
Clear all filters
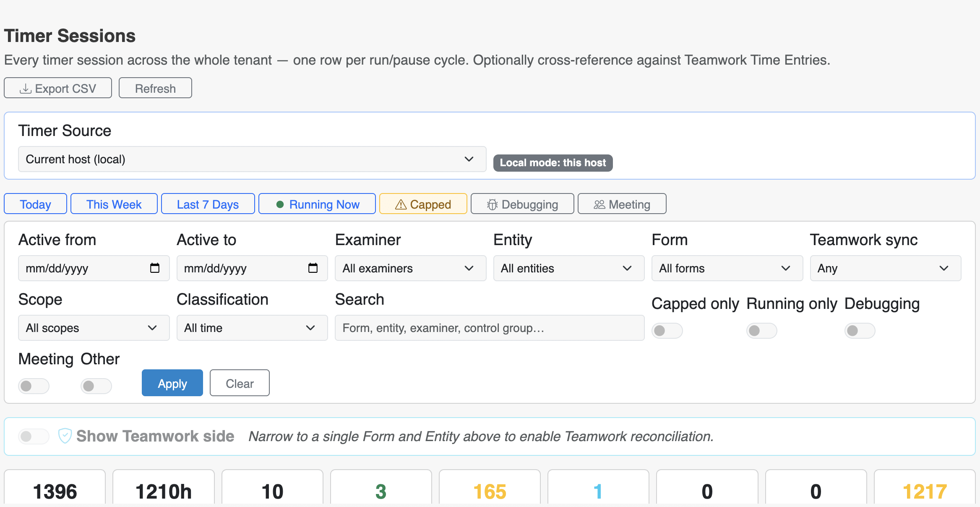coord(240,383)
